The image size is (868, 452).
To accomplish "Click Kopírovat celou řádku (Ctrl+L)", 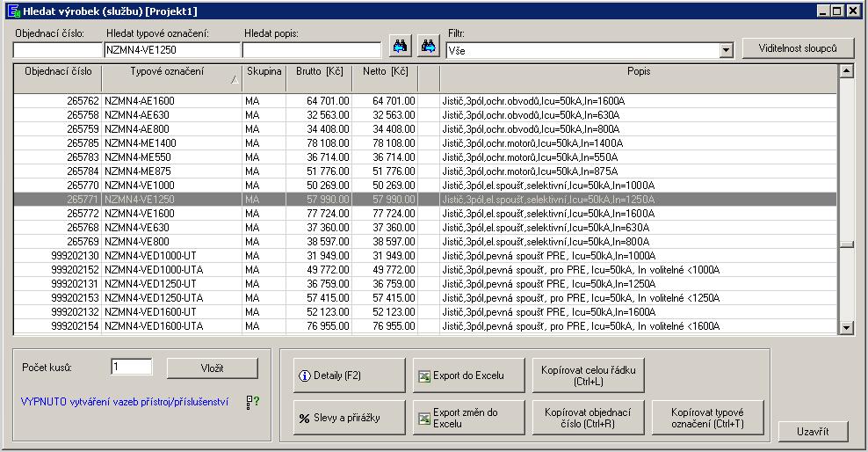I will point(589,375).
